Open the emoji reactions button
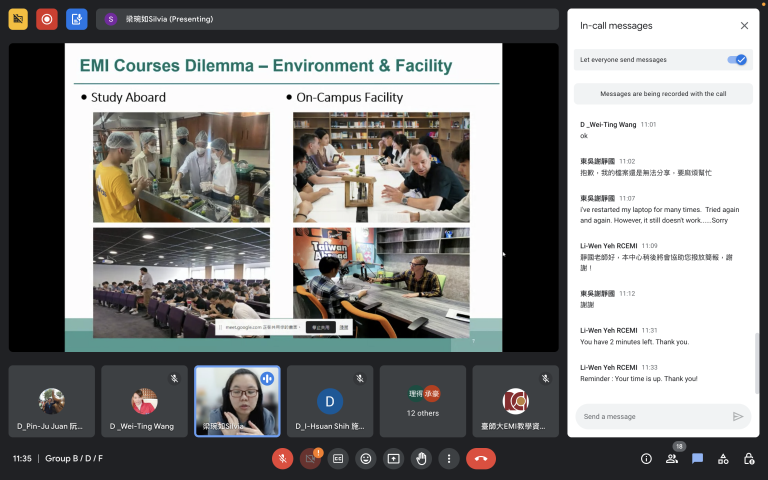Viewport: 768px width, 480px height. point(366,459)
